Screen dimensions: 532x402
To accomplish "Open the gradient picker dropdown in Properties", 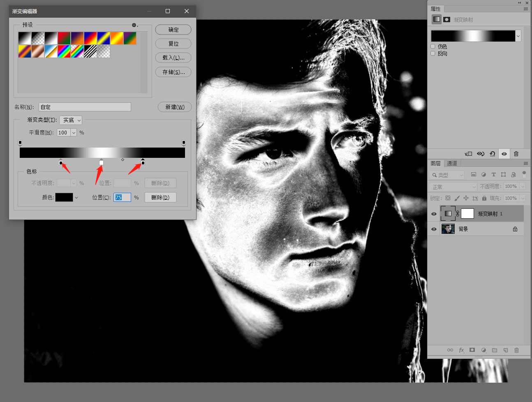I will click(518, 36).
